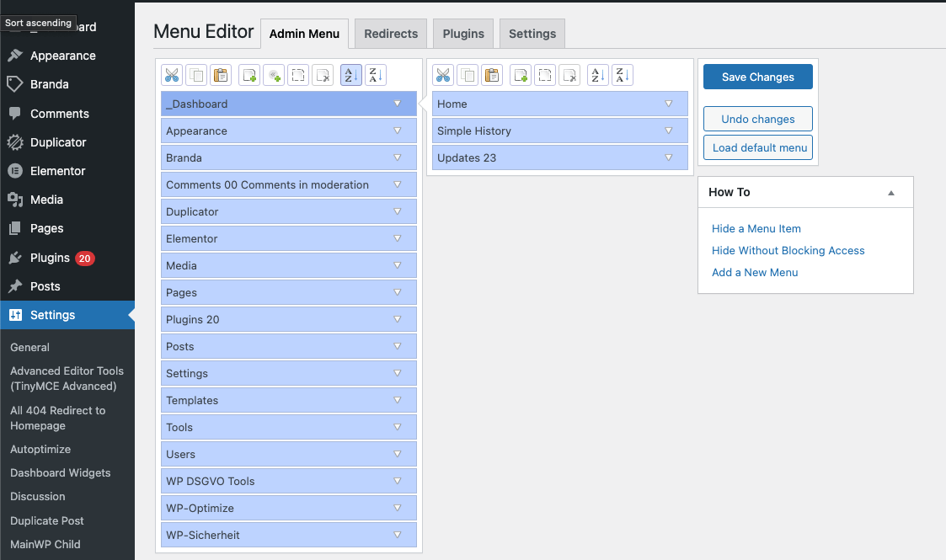Click the Branda tag icon in WordPress sidebar
Screen dimensions: 946x560
click(x=15, y=84)
